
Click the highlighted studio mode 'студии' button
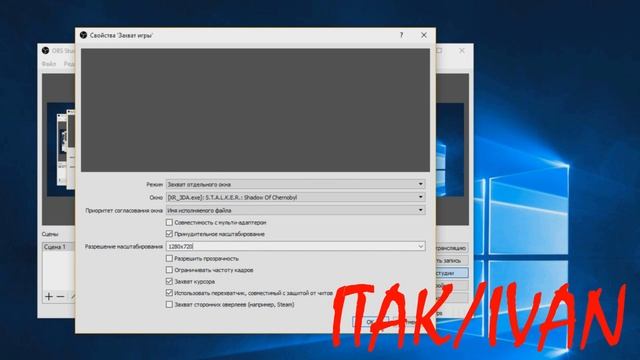pos(452,273)
